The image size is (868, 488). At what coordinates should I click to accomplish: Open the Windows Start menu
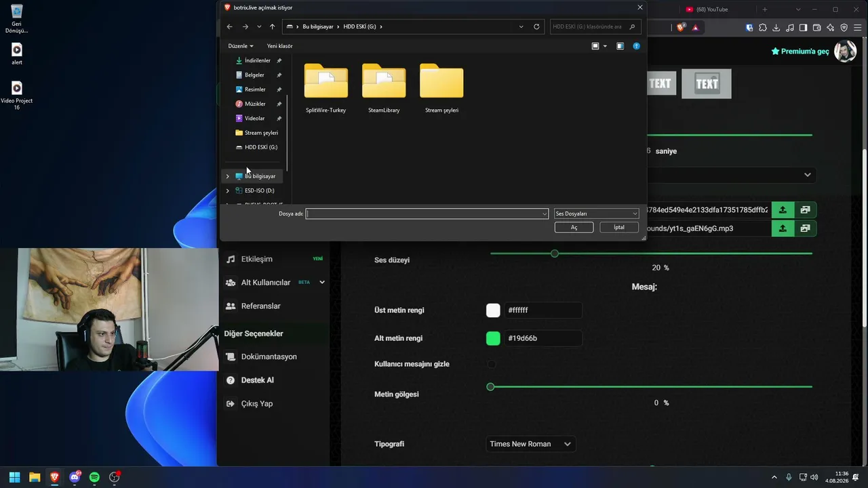pyautogui.click(x=14, y=477)
